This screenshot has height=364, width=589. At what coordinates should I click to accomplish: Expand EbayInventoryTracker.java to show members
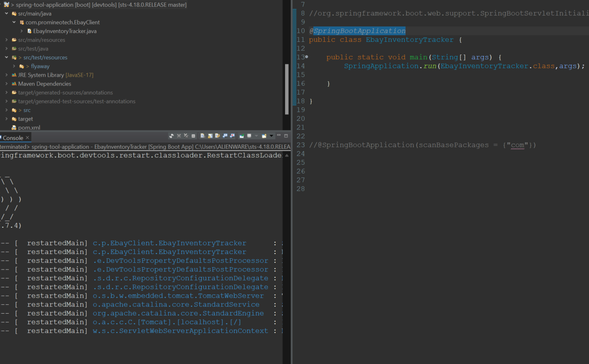click(x=21, y=31)
